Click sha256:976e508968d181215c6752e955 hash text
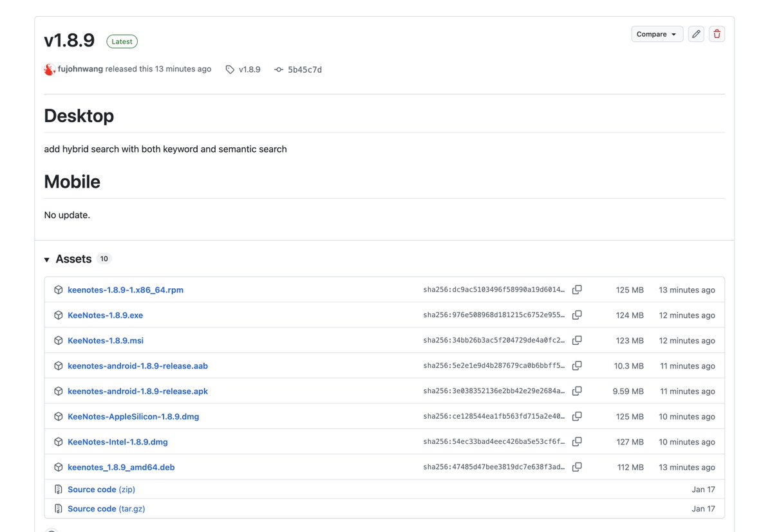772x532 pixels. coord(494,315)
